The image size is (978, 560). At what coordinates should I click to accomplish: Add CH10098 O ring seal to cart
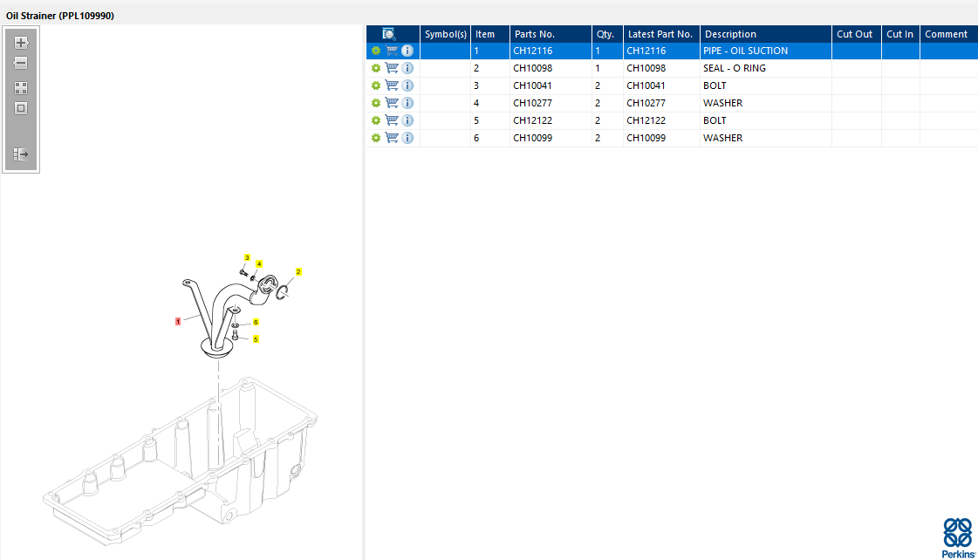(x=392, y=68)
